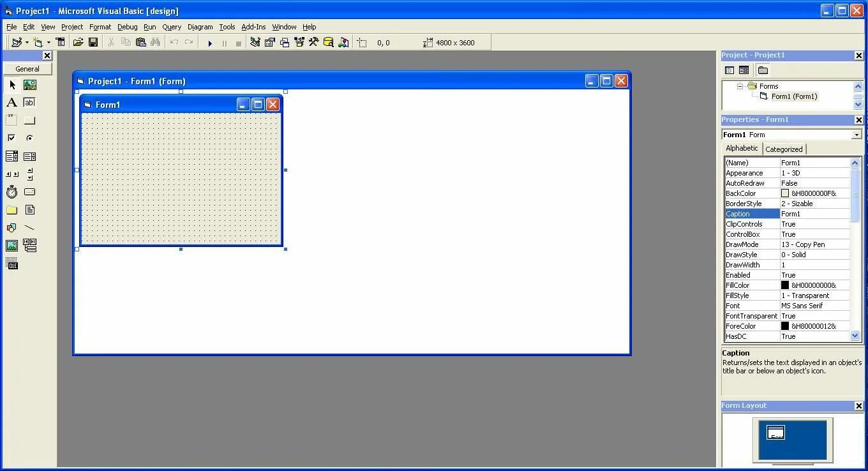Screen dimensions: 868x471
Task: Click the BackColor color swatch
Action: 785,193
